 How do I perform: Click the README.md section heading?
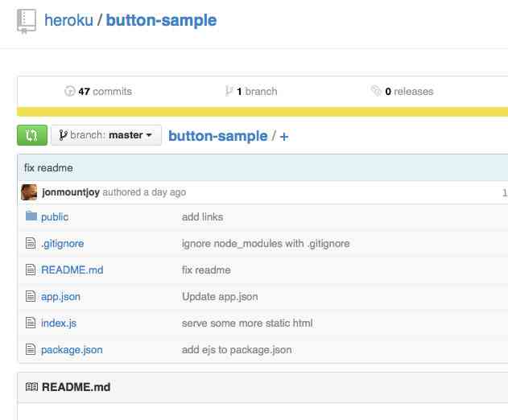(x=76, y=387)
